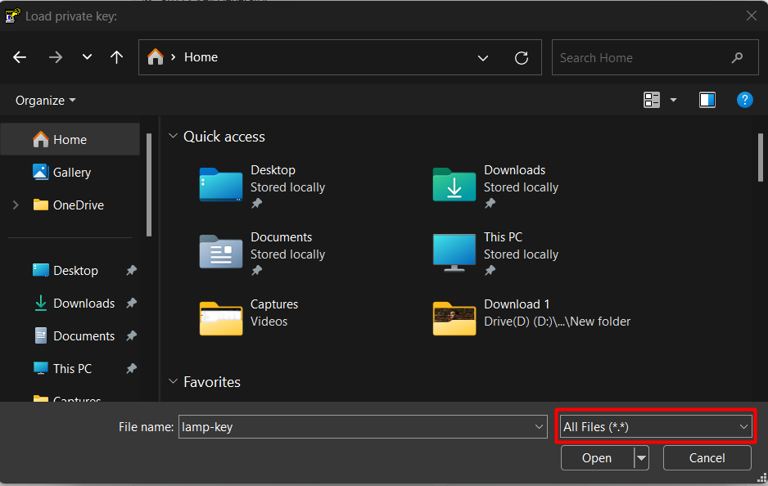The image size is (768, 486).
Task: Change view layout icon
Action: (x=651, y=100)
